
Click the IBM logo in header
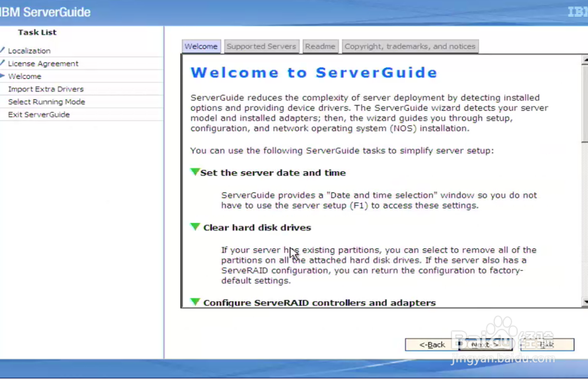coord(578,12)
